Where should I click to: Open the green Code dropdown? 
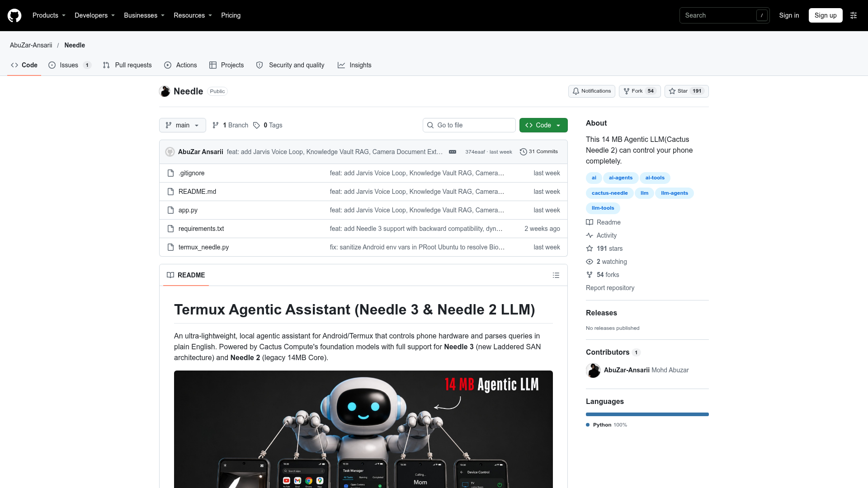click(543, 125)
